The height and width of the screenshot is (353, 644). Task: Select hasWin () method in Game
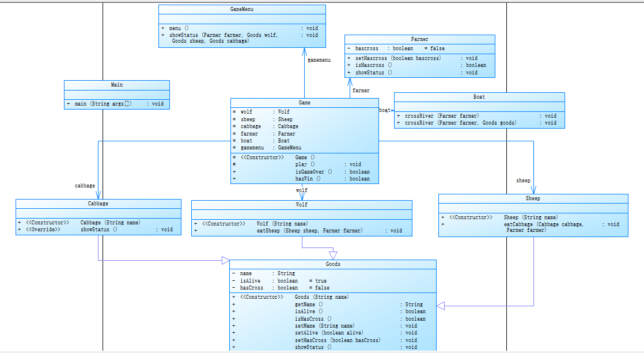coord(301,179)
